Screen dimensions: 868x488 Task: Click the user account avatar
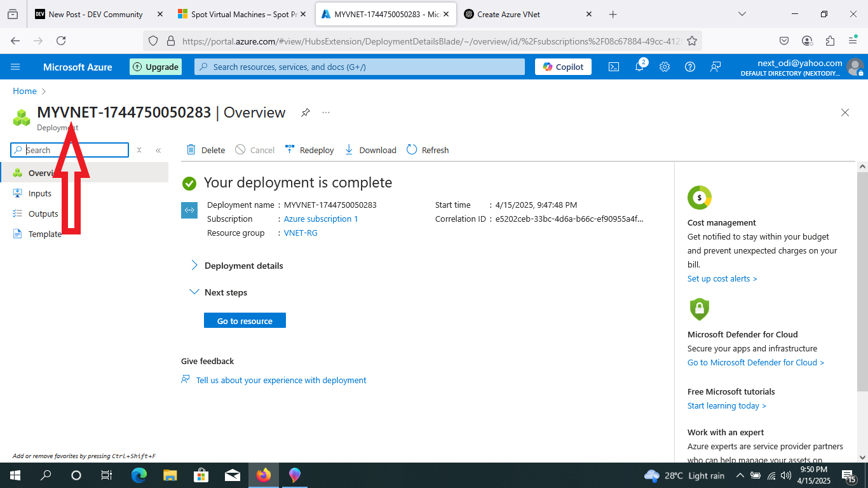pyautogui.click(x=855, y=67)
